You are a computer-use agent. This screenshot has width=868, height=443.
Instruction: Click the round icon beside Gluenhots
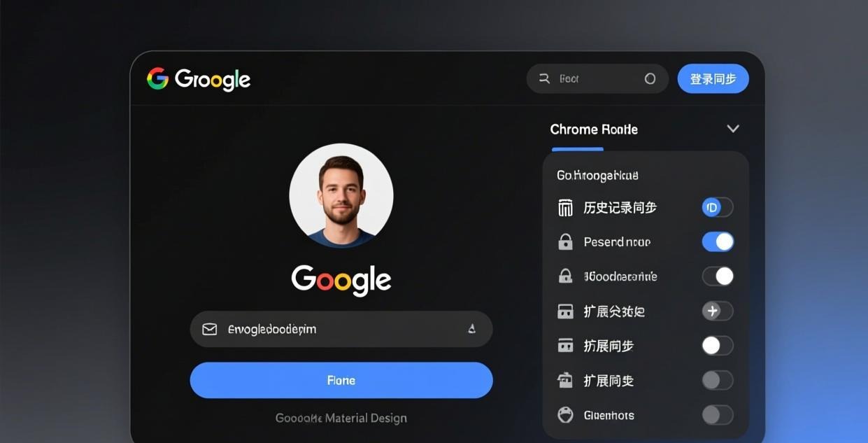click(565, 415)
